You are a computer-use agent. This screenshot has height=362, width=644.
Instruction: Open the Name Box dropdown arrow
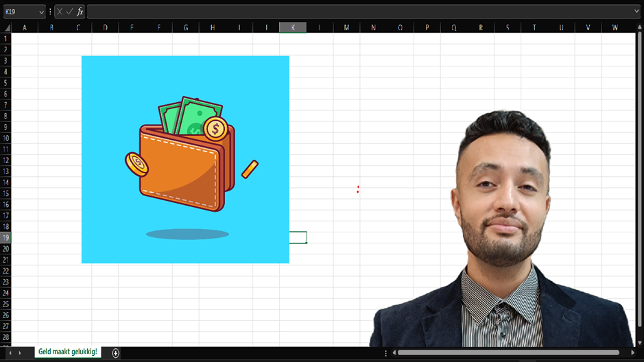coord(41,12)
